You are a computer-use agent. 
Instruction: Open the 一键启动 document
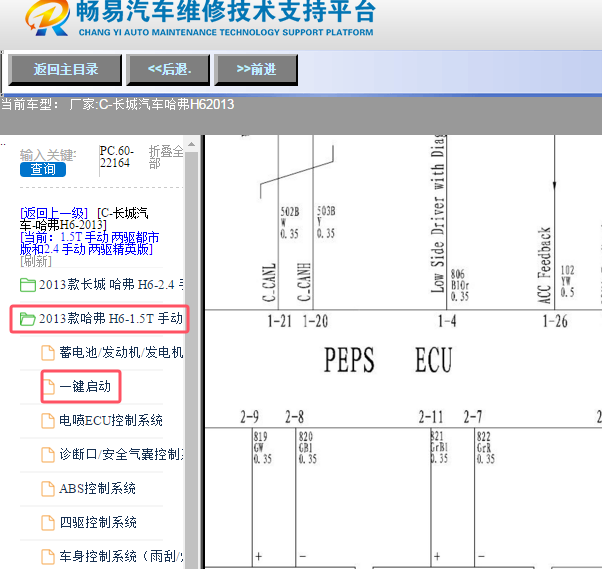click(x=85, y=386)
